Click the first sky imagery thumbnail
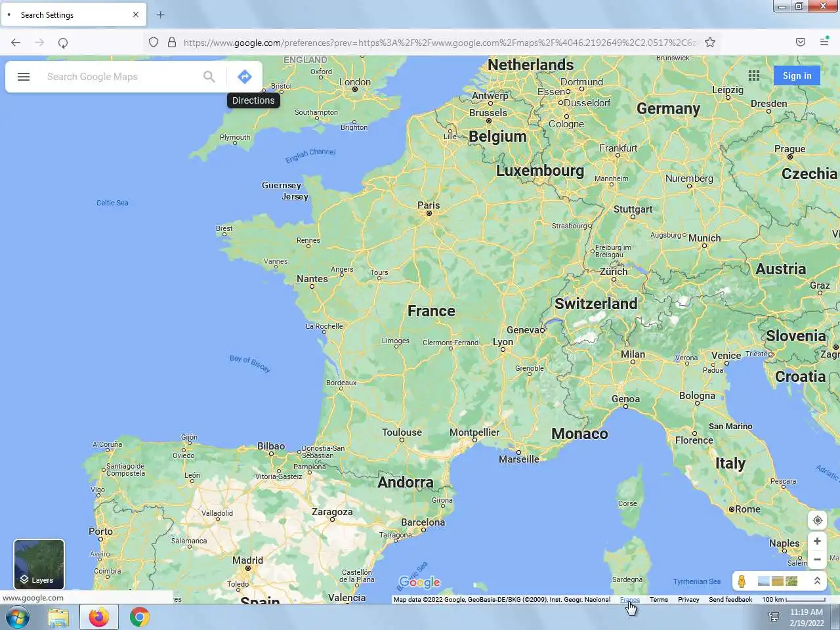 pos(764,581)
